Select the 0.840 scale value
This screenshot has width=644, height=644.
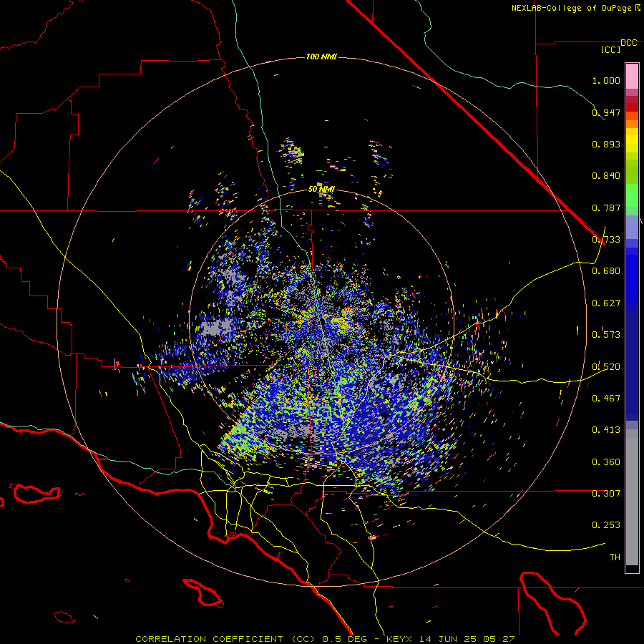(x=606, y=176)
